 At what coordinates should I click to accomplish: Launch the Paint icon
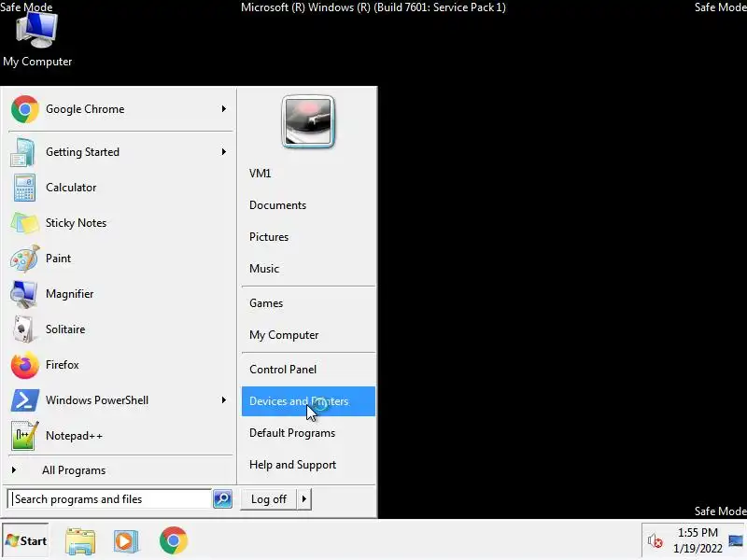[23, 259]
